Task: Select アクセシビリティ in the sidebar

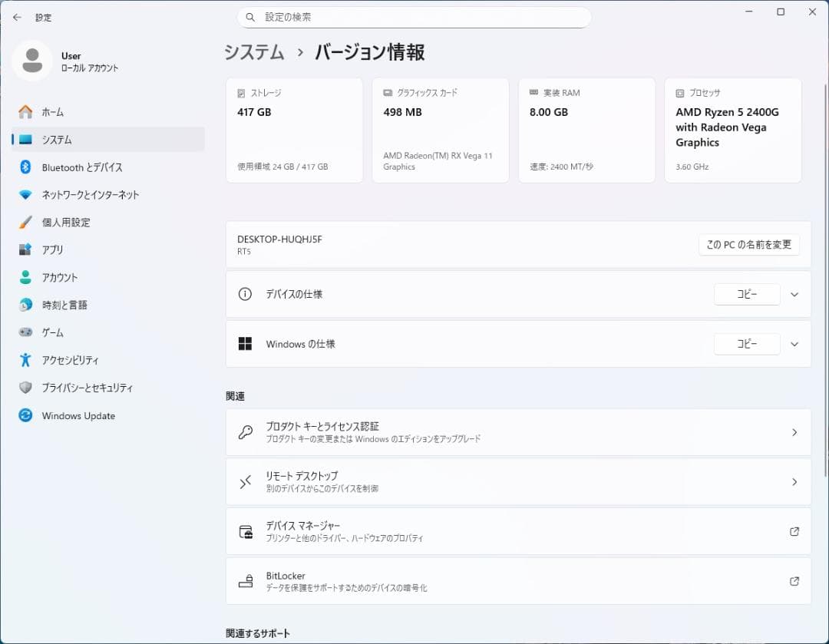Action: [108, 360]
